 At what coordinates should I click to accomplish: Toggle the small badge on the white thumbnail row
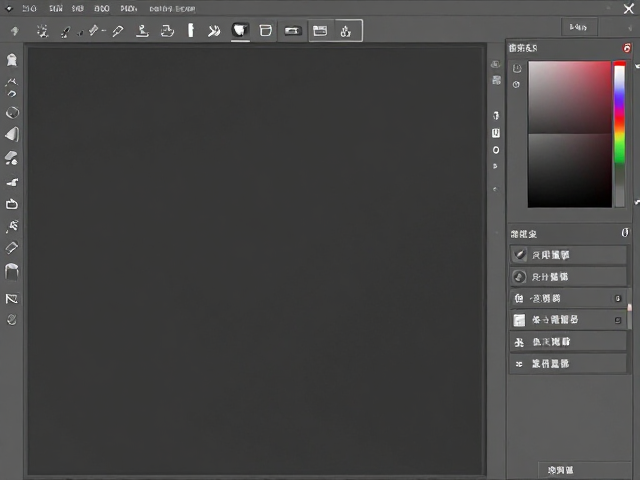[x=618, y=320]
